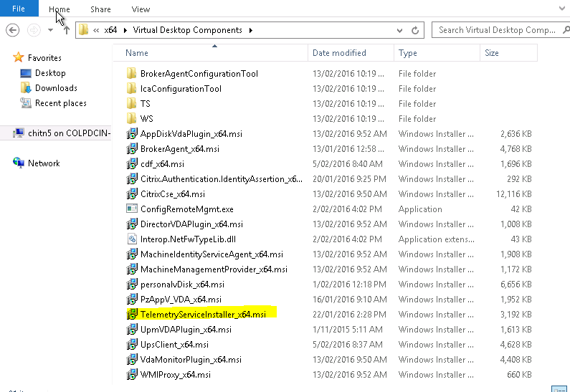Click x64 in the address bar
Image resolution: width=570 pixels, height=392 pixels.
tap(110, 30)
